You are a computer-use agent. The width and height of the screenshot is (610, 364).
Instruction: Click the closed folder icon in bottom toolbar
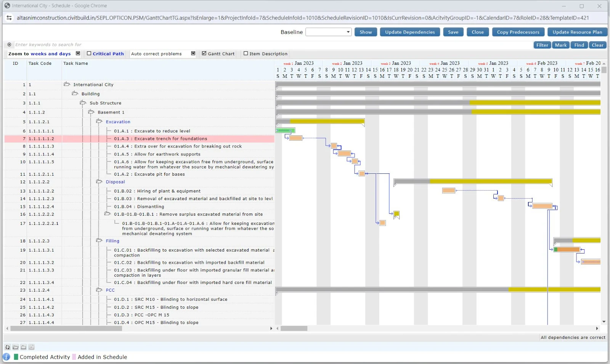coord(24,347)
